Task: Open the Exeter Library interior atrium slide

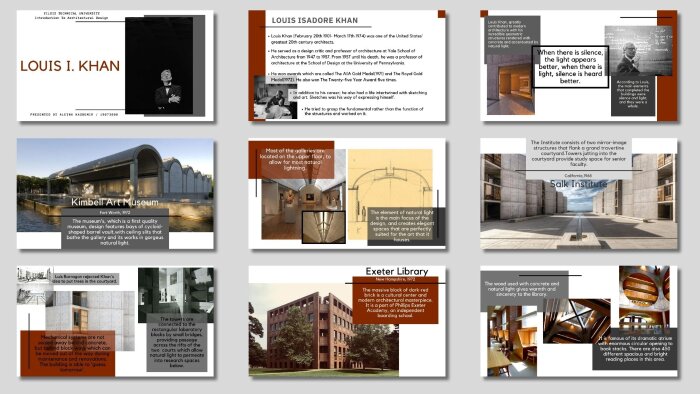Action: click(x=579, y=322)
